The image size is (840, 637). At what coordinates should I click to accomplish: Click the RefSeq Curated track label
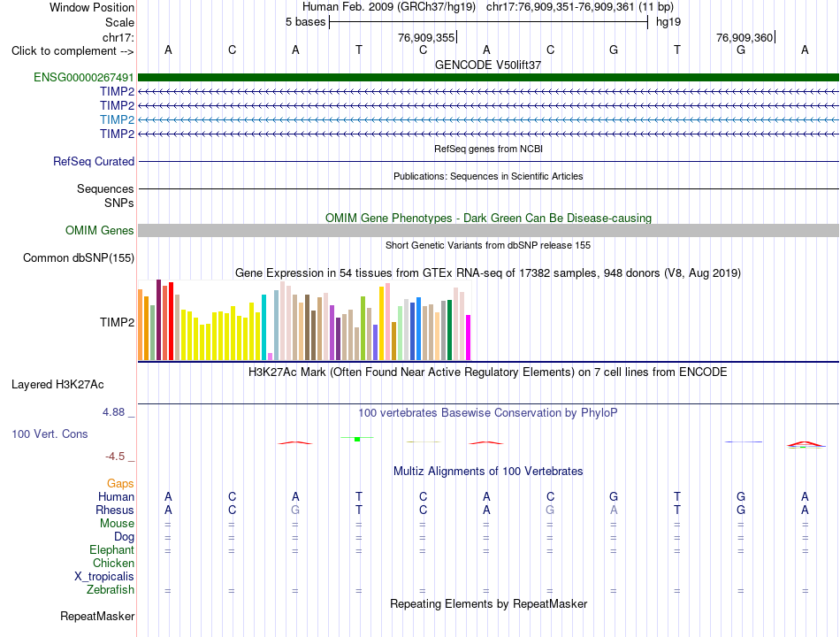tap(94, 161)
